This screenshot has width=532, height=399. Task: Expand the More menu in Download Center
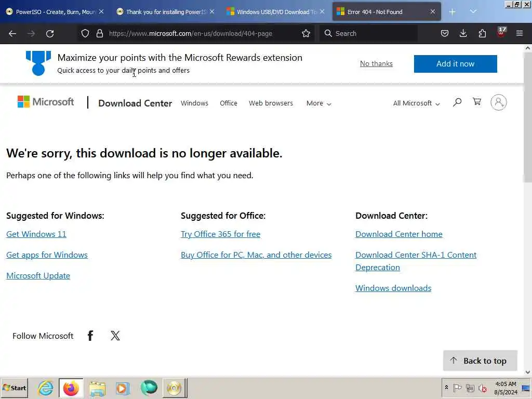(x=318, y=103)
